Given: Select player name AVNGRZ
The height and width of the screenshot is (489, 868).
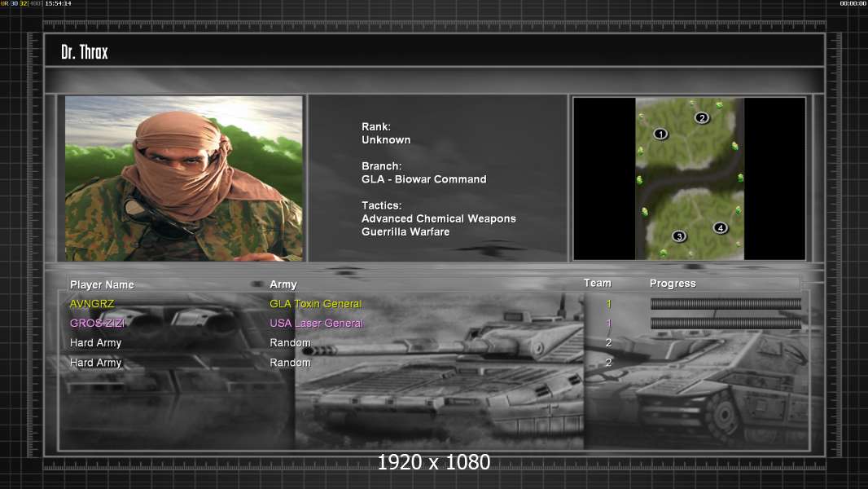Looking at the screenshot, I should tap(92, 303).
